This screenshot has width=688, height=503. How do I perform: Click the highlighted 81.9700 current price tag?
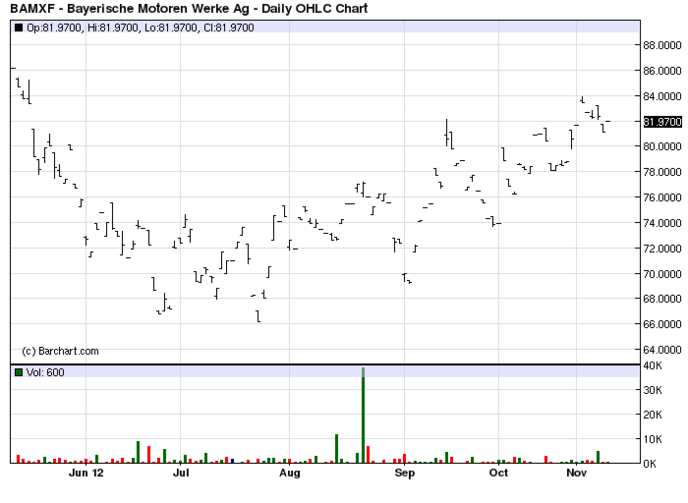coord(663,122)
